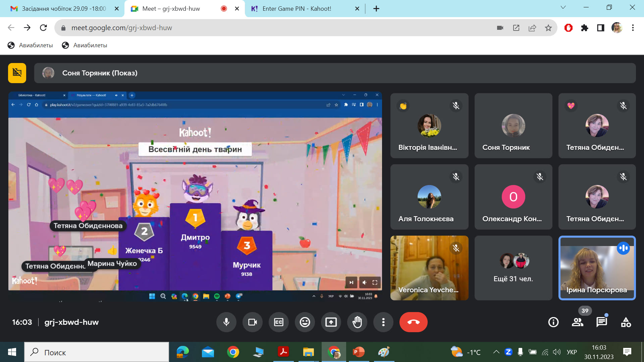Viewport: 644px width, 362px height.
Task: Open Chrome three-dot menu
Action: coord(633,28)
